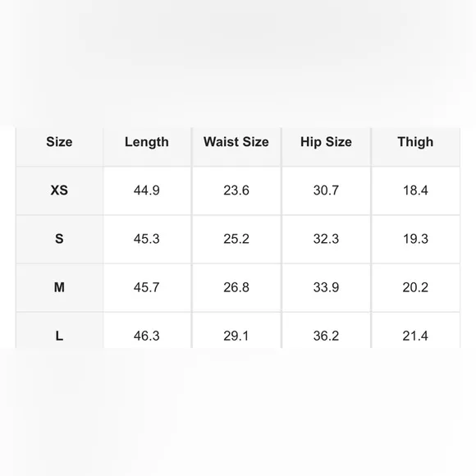This screenshot has height=476, width=476.
Task: Click the L thigh value 21.4
Action: click(415, 336)
